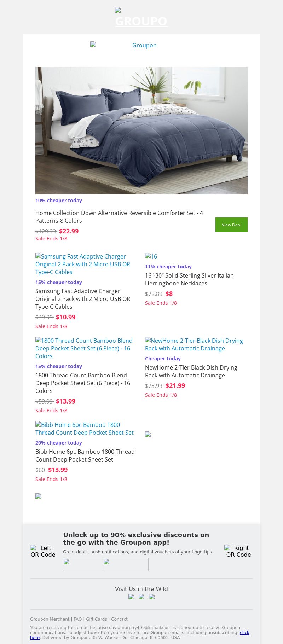Click the Contact footer link

pyautogui.click(x=119, y=619)
